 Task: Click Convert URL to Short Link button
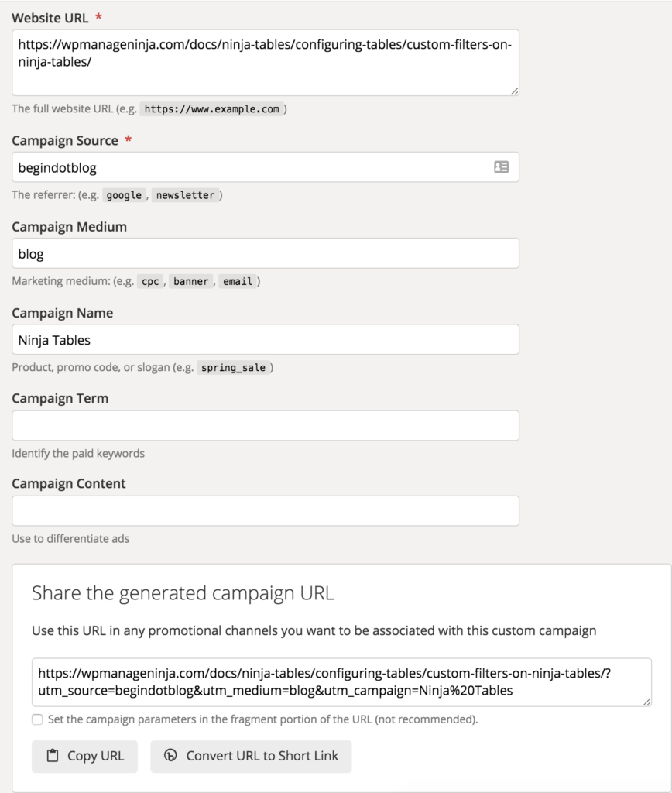point(251,756)
